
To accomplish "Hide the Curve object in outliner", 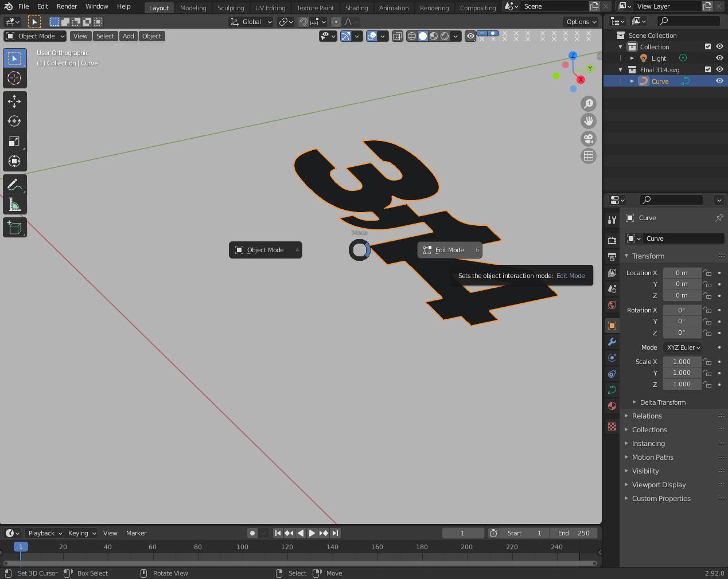I will coord(719,81).
